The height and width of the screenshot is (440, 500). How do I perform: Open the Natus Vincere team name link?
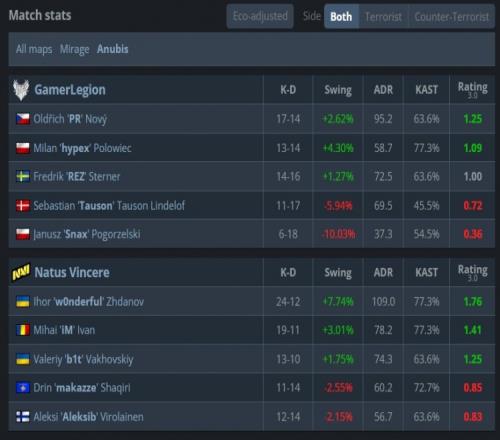pos(72,273)
